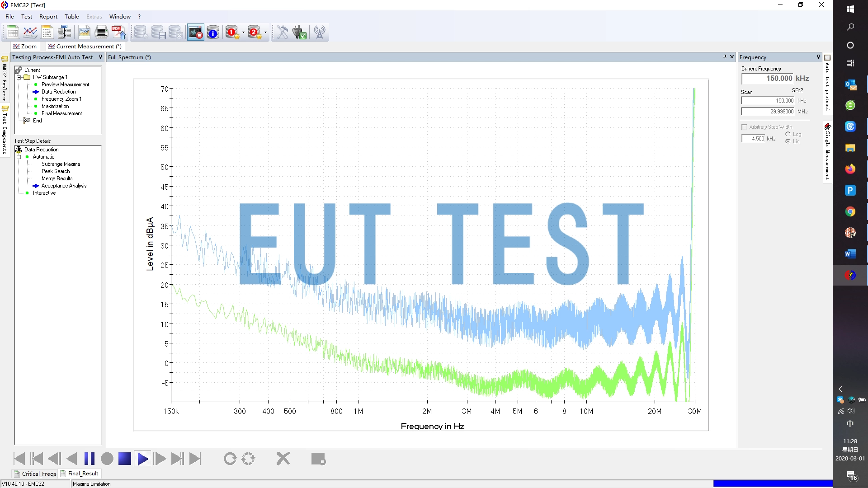Open the database info icon
The image size is (868, 488).
tap(213, 32)
